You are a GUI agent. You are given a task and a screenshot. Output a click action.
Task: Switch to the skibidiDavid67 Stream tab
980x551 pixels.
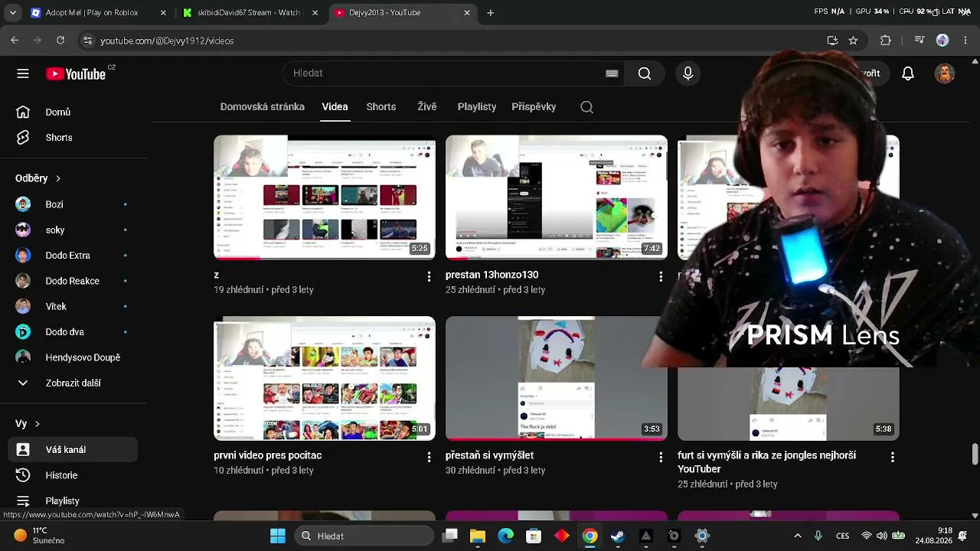tap(251, 13)
